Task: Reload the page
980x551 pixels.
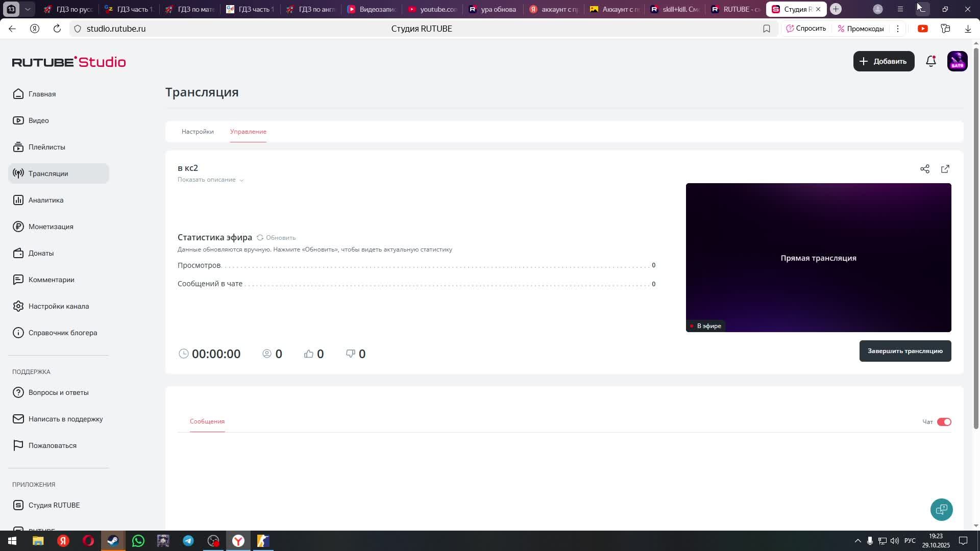Action: pyautogui.click(x=57, y=29)
